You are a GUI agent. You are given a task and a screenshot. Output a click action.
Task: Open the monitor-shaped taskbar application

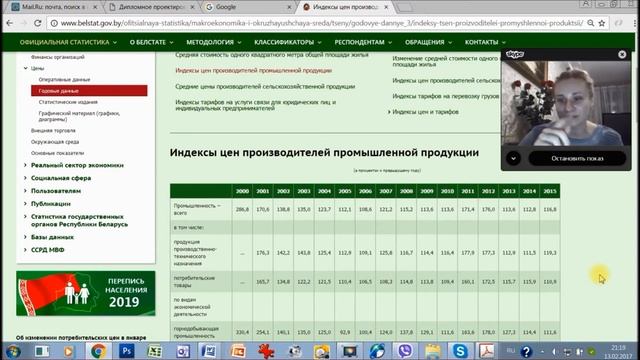[x=349, y=351]
